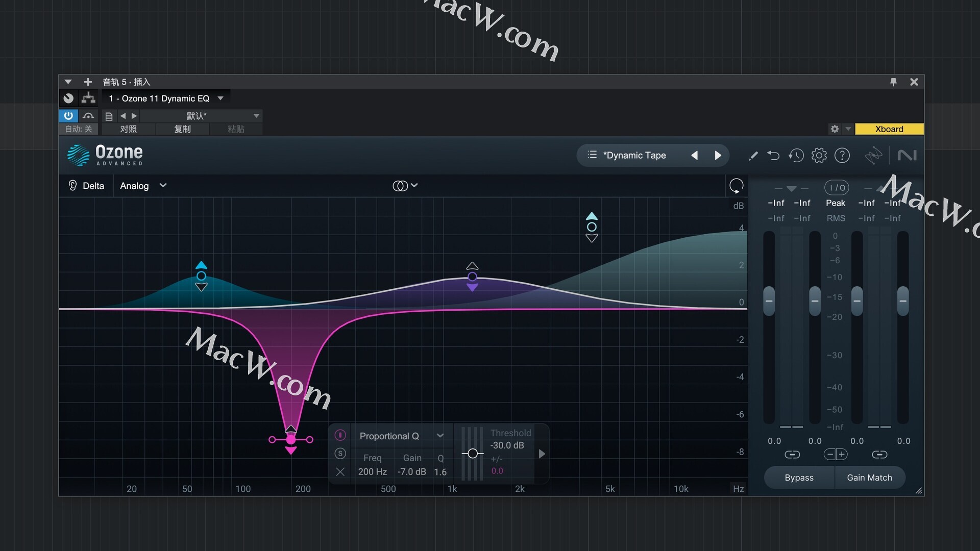This screenshot has height=551, width=980.
Task: Click up arrow above the cyan node
Action: pos(201,265)
